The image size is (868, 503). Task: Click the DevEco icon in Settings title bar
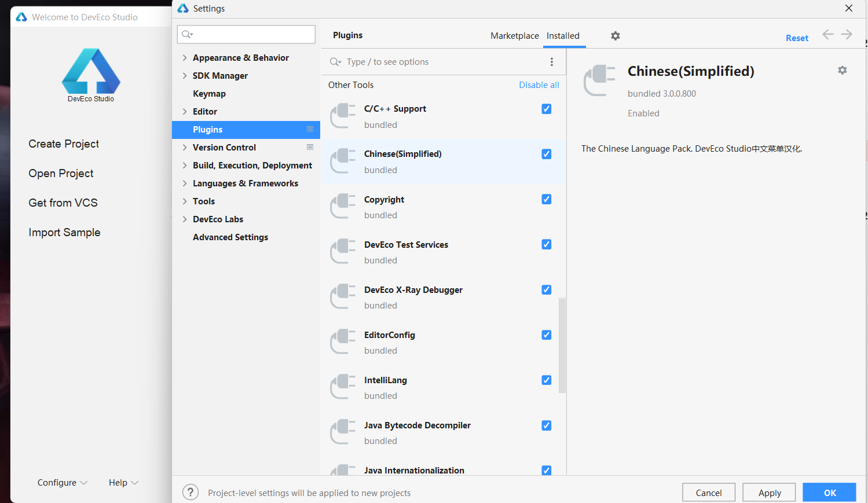[184, 8]
